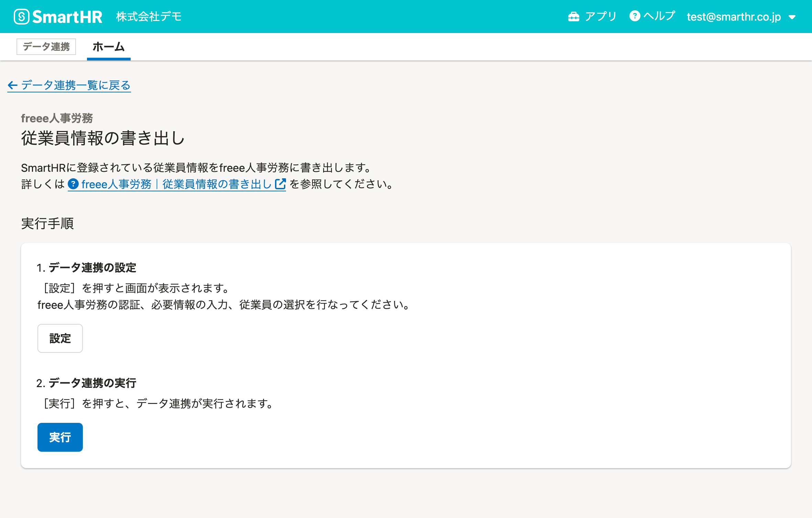Viewport: 812px width, 518px height.
Task: Expand the test@smarthr.co.jp account dropdown
Action: coord(741,17)
